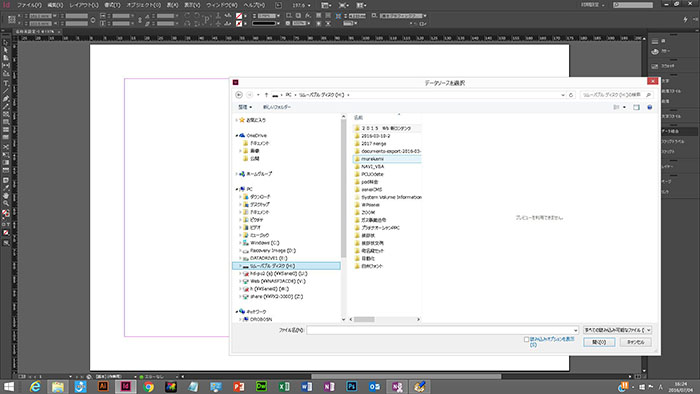Viewport: 700px width, 394px height.
Task: Select the Zoom tool in toolbox
Action: [6, 203]
